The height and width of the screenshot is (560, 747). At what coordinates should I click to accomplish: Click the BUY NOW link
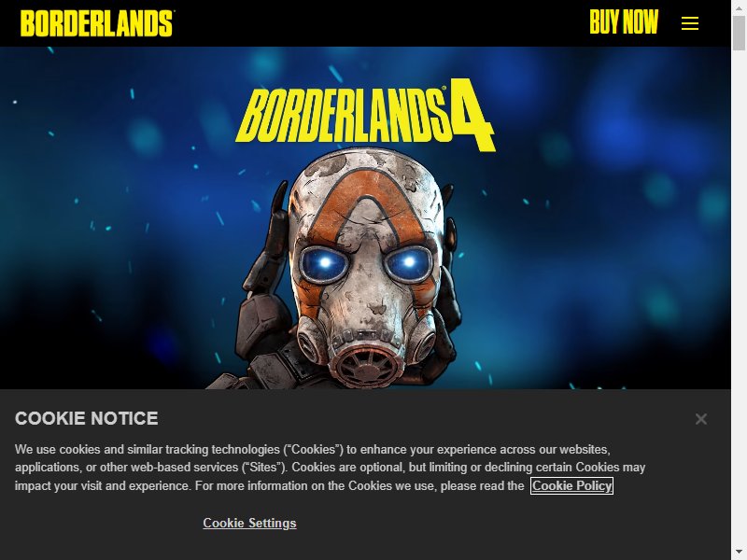point(624,21)
